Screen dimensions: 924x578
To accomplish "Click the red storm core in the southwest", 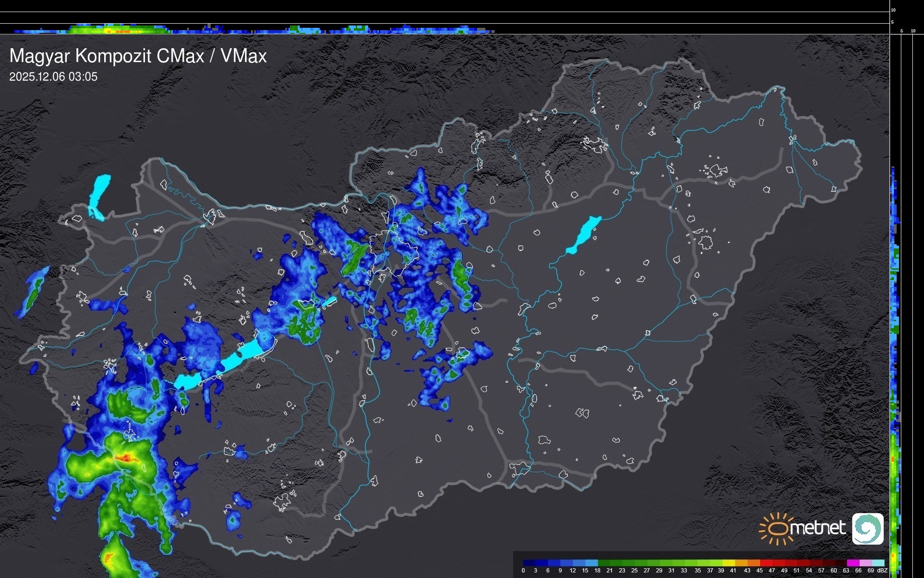I will [126, 458].
